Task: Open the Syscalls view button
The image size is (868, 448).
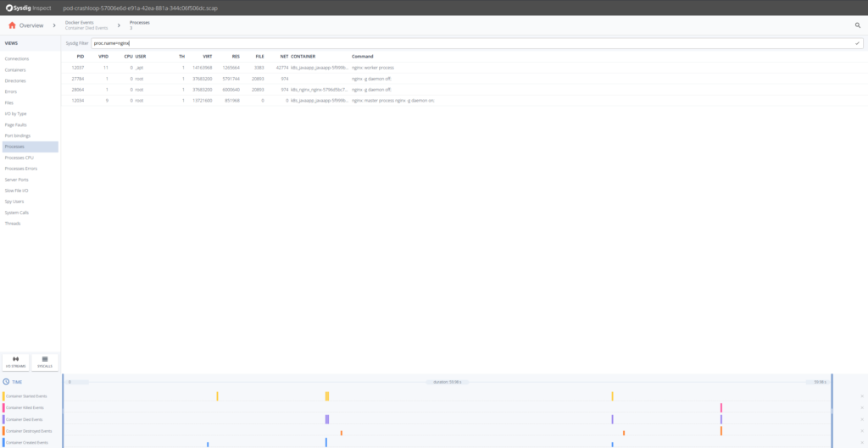Action: (45, 362)
